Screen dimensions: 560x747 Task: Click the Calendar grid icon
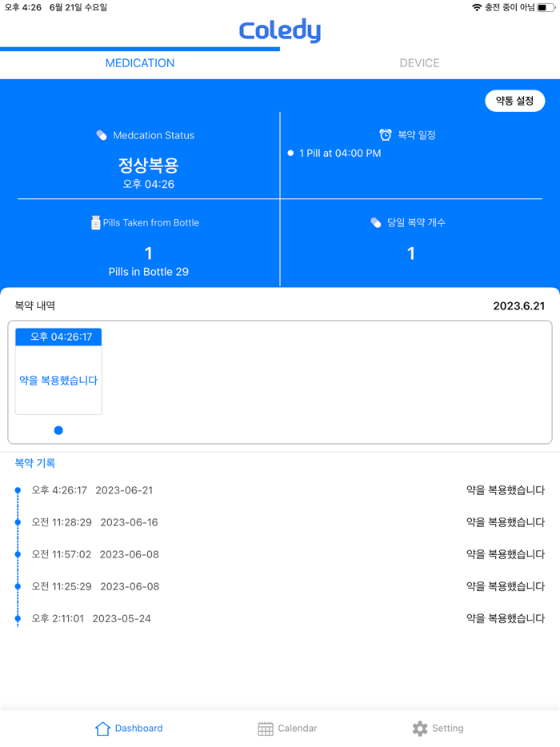tap(266, 729)
